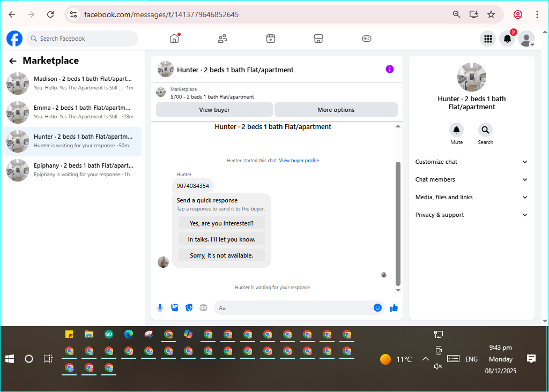Send 'In talks. I'll let you know.' response
The height and width of the screenshot is (392, 549).
tap(221, 239)
